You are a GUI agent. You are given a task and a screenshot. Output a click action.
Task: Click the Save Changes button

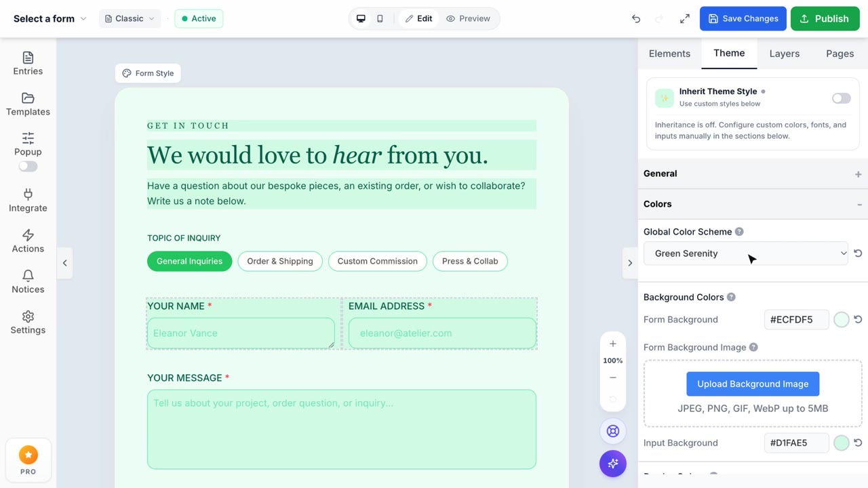tap(743, 18)
